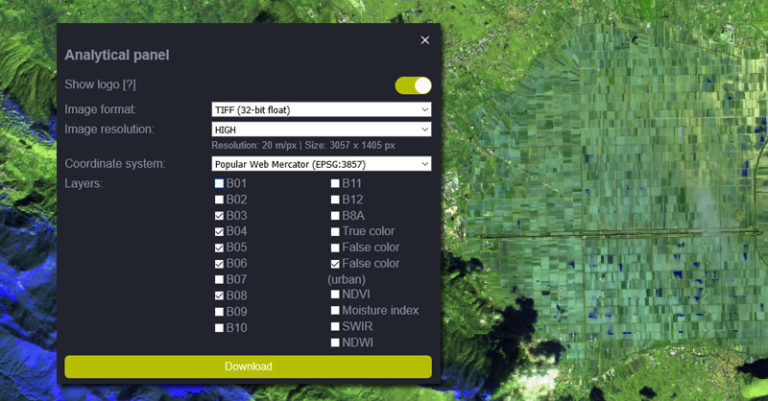Check the B01 layer checkbox
This screenshot has height=401, width=768.
tap(219, 184)
